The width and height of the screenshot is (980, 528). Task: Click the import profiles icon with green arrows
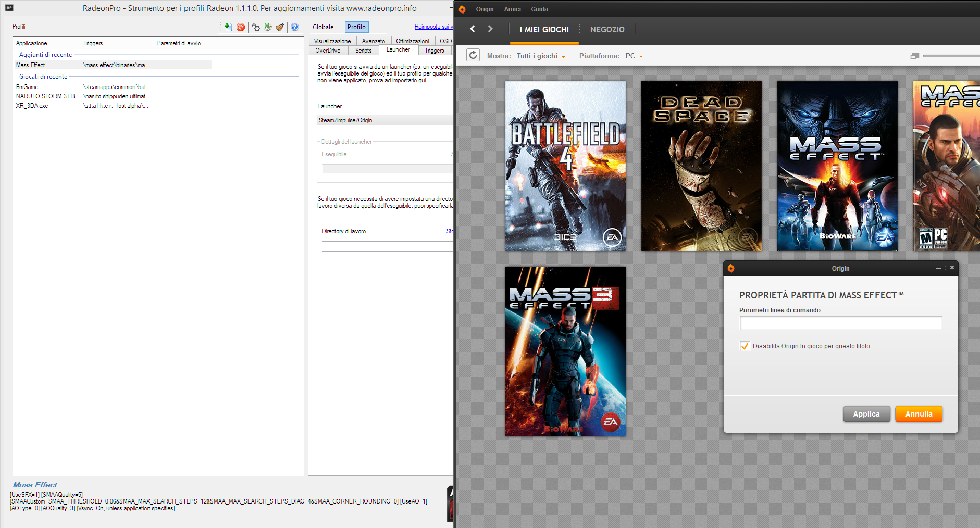click(x=268, y=27)
